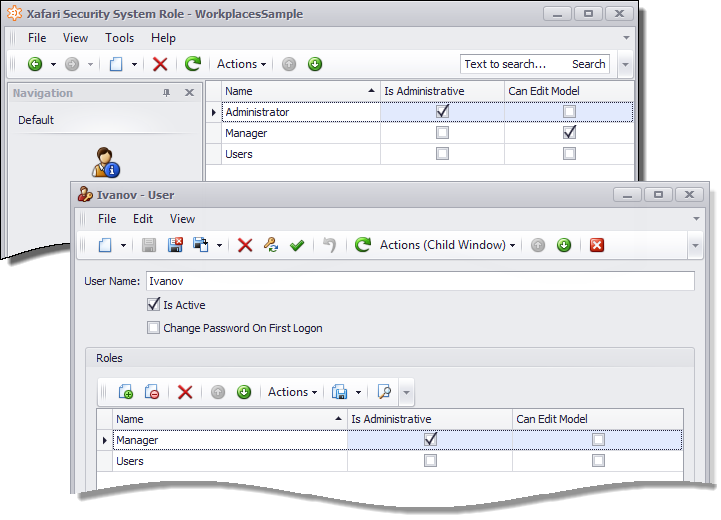The image size is (721, 520).
Task: Toggle Can Edit Model for Users in Role window
Action: point(569,154)
